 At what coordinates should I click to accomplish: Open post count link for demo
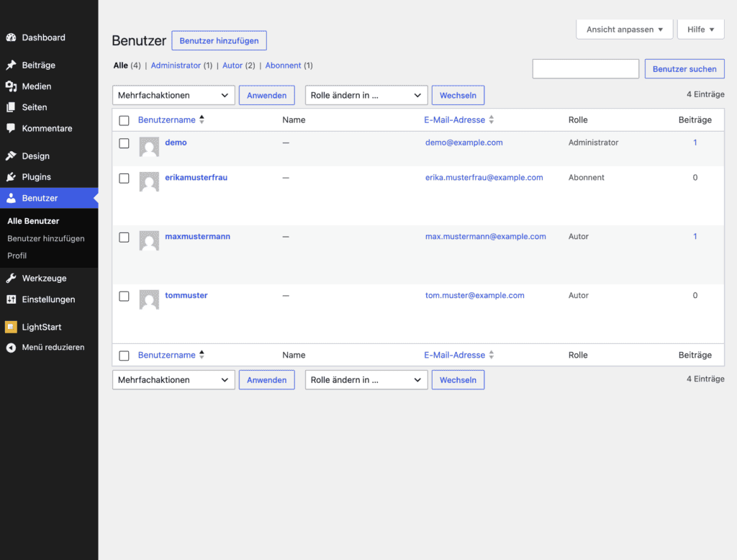695,142
